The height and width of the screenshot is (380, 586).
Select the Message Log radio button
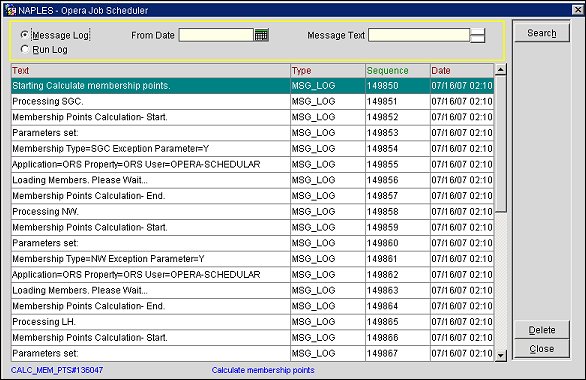[24, 35]
